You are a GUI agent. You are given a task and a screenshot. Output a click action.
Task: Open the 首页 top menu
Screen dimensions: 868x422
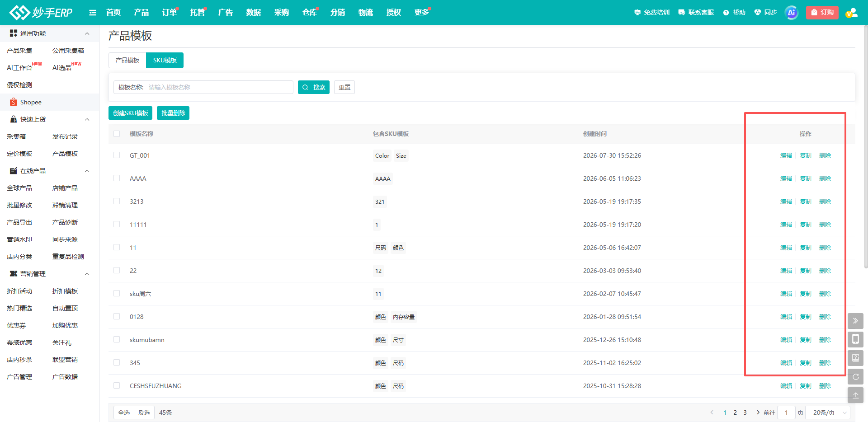pos(113,13)
